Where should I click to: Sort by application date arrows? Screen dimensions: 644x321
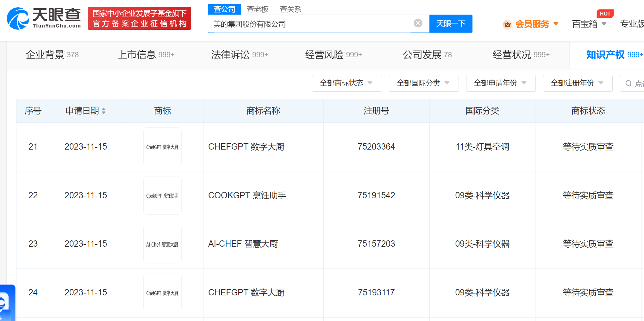pyautogui.click(x=104, y=111)
